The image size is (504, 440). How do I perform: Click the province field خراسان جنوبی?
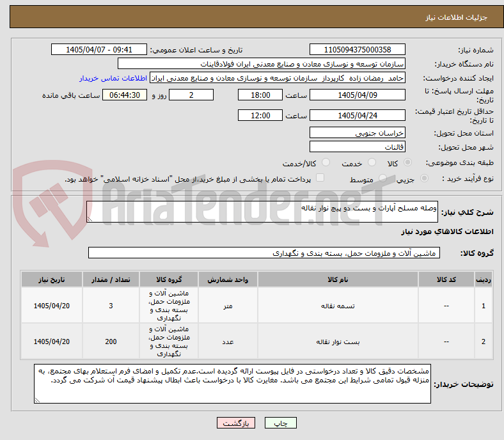coord(357,132)
